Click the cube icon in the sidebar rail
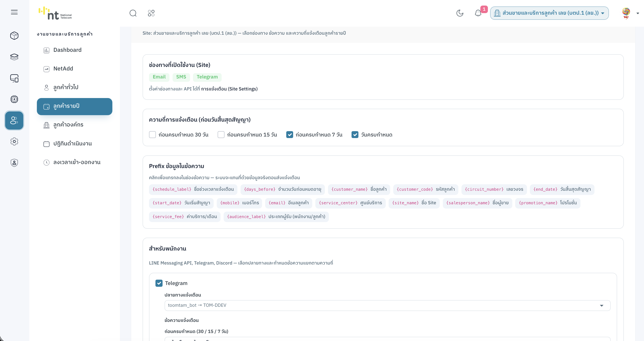The width and height of the screenshot is (644, 341). tap(14, 36)
